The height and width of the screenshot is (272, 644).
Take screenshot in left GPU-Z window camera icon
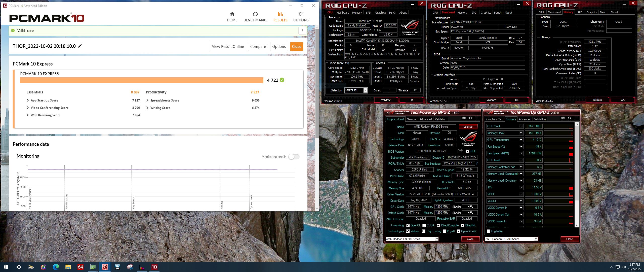point(464,118)
